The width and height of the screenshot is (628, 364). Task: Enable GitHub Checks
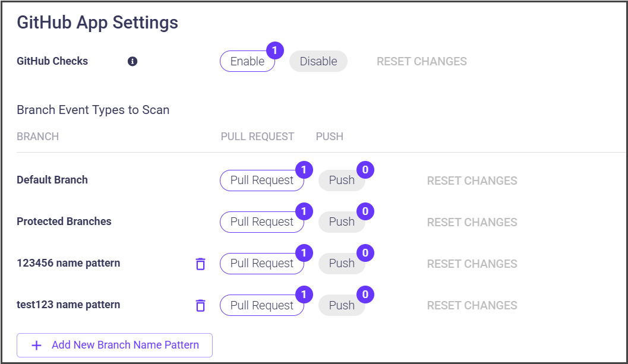tap(247, 61)
